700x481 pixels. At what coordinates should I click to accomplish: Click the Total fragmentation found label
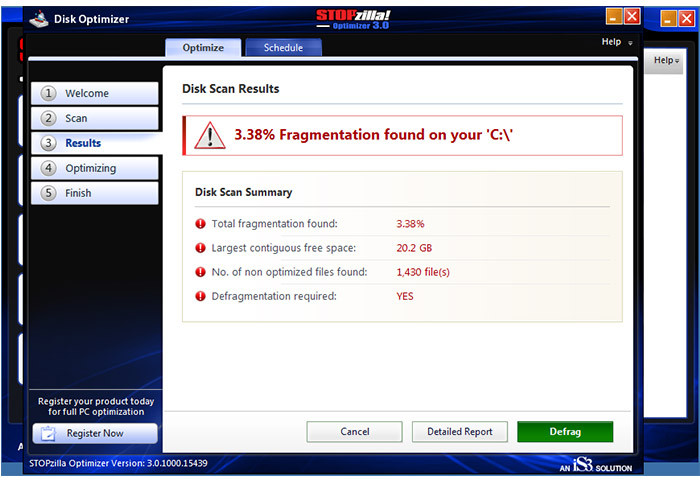point(275,224)
